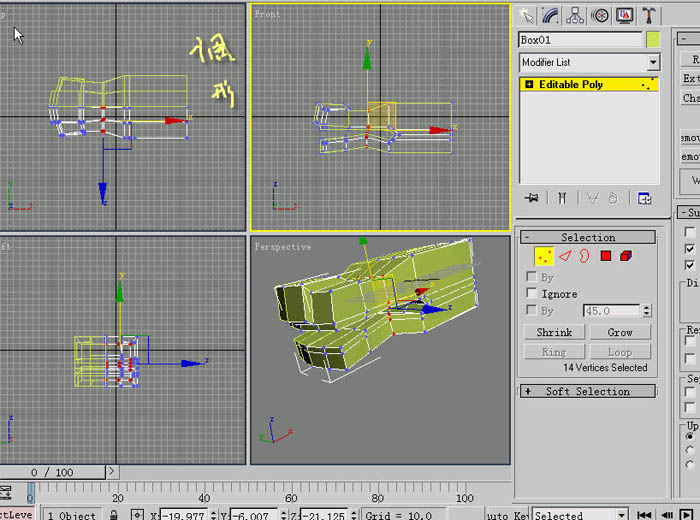Viewport: 700px width, 520px height.
Task: Open the Mini Curve Editor icon
Action: pyautogui.click(x=6, y=493)
